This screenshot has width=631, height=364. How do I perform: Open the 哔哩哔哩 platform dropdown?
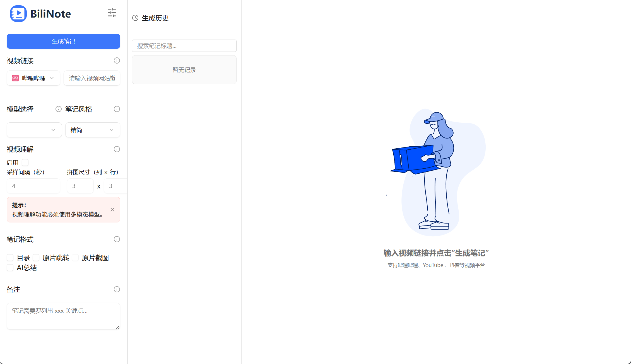pos(33,78)
